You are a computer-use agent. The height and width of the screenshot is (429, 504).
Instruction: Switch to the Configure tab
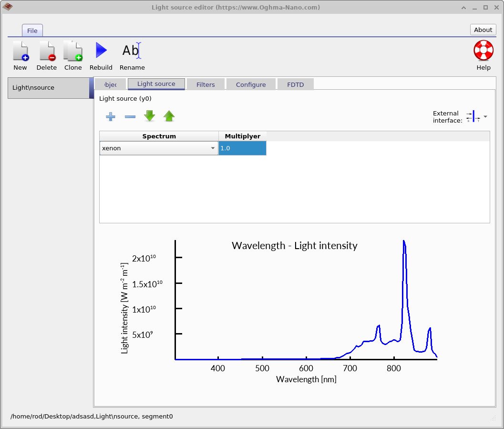tap(251, 84)
